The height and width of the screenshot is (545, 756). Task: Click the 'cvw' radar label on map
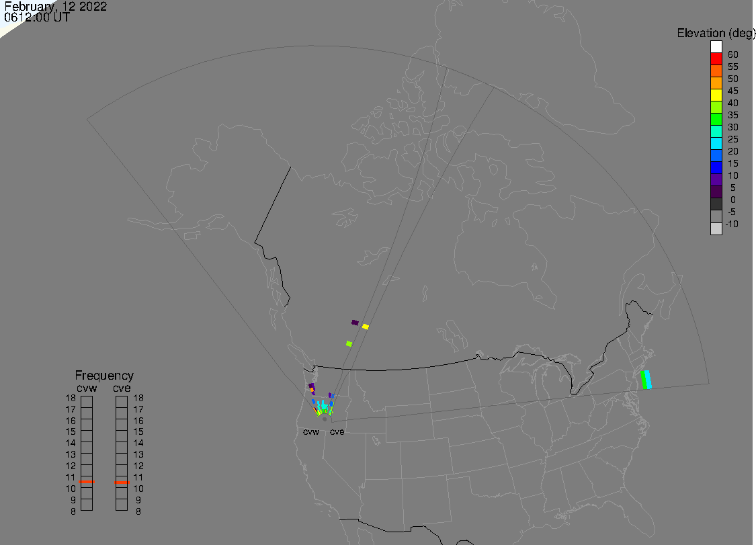point(311,431)
